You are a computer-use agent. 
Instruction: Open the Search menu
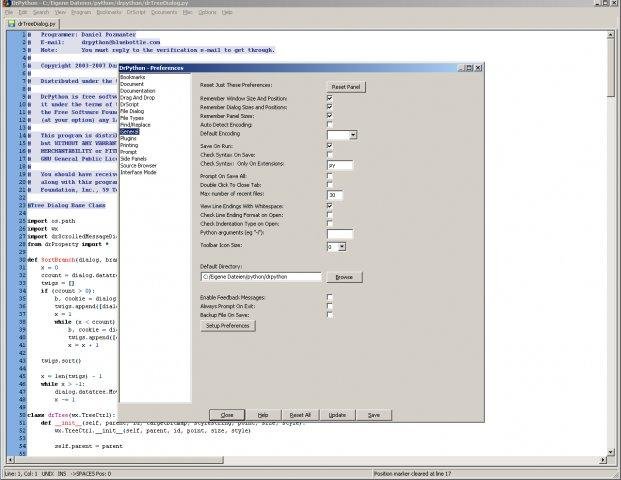(x=41, y=12)
